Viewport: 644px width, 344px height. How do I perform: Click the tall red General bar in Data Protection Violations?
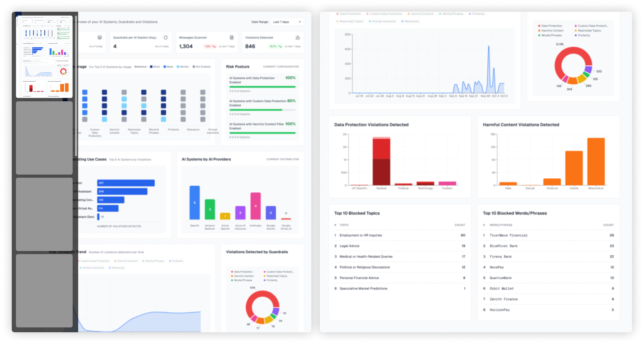click(x=381, y=161)
